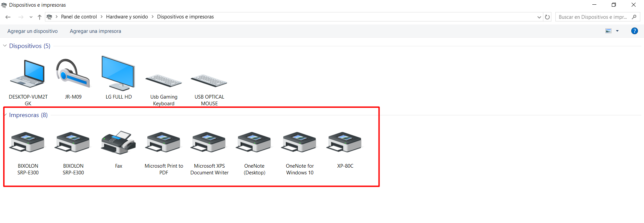
Task: Select the OneNote (Desktop) printer
Action: (x=254, y=143)
